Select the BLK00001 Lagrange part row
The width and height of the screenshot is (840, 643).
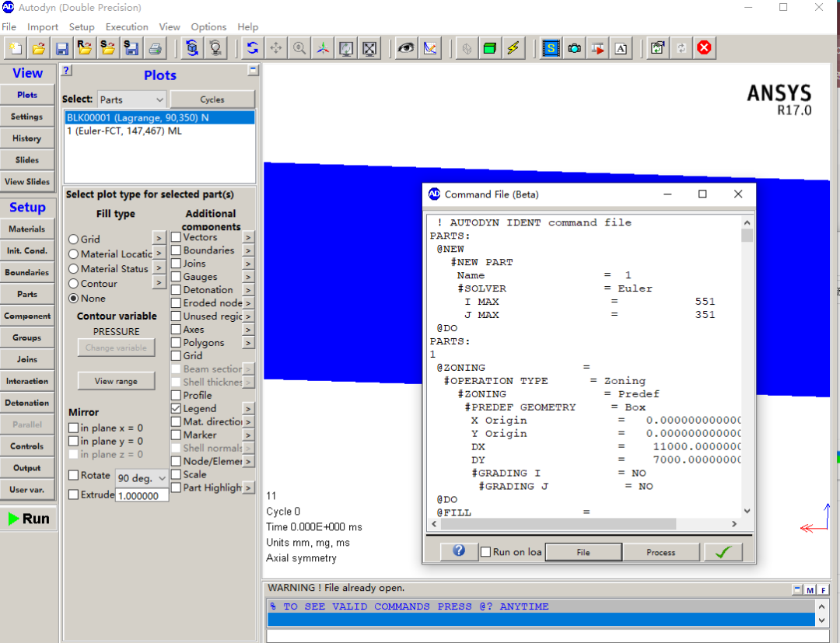(159, 117)
